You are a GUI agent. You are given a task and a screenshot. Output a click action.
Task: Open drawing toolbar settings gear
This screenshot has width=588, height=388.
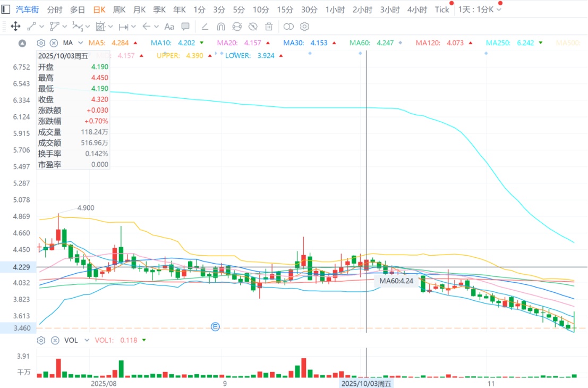[x=304, y=27]
